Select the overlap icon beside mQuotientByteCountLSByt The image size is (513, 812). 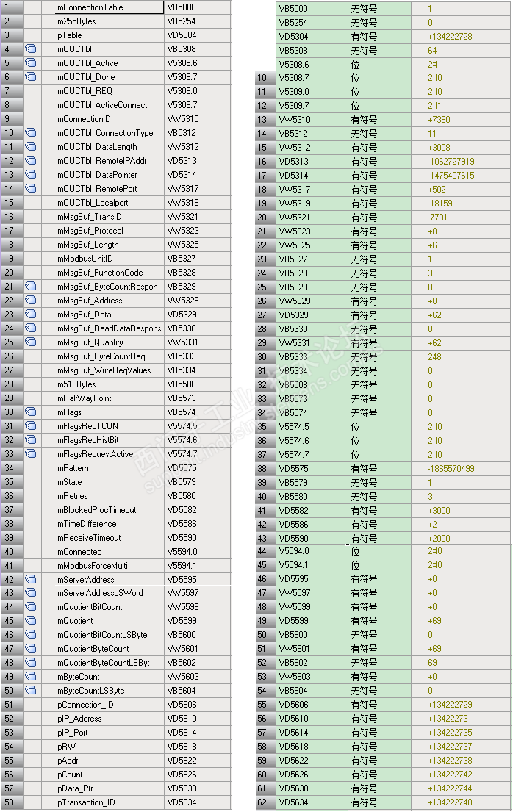point(31,663)
